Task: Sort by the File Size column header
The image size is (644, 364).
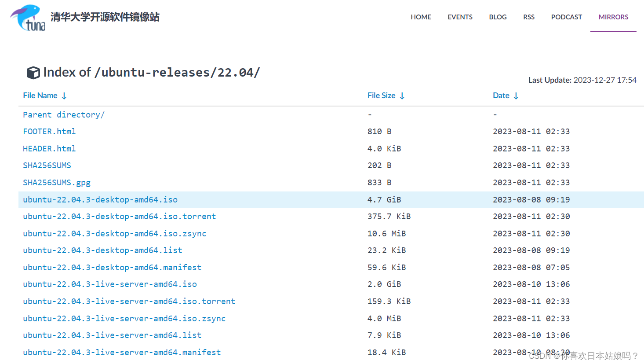Action: 381,96
